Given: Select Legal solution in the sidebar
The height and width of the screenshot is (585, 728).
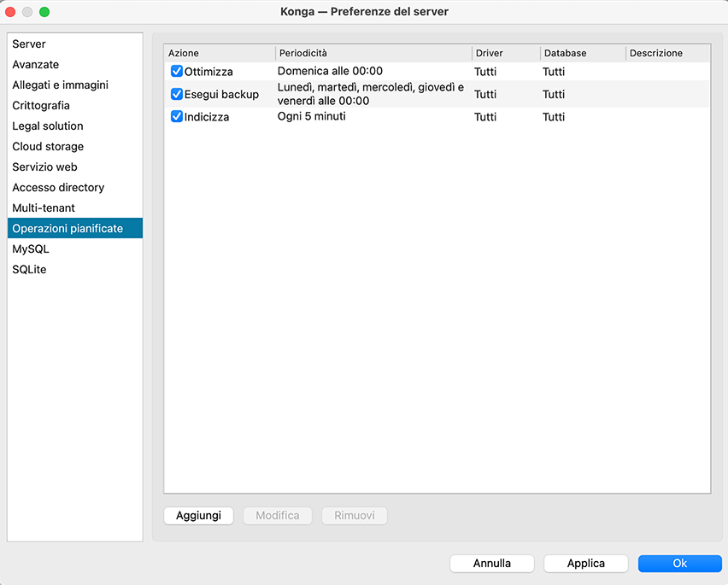Looking at the screenshot, I should (48, 126).
